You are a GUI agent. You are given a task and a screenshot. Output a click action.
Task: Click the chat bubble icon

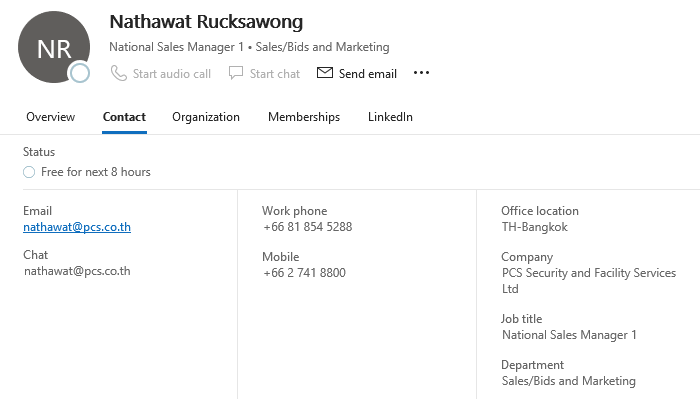click(236, 73)
